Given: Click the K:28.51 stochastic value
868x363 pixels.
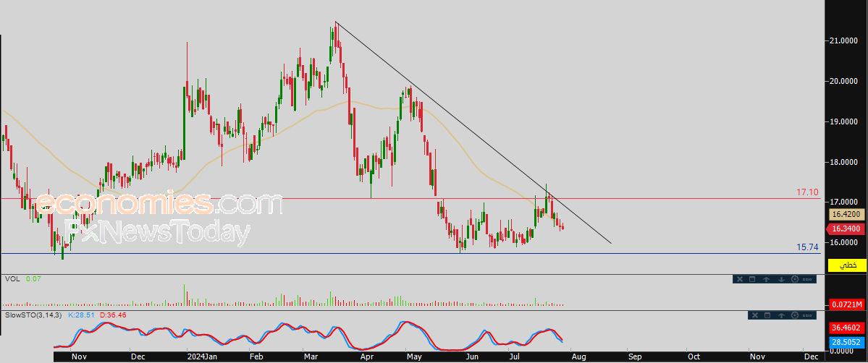Looking at the screenshot, I should (x=81, y=315).
